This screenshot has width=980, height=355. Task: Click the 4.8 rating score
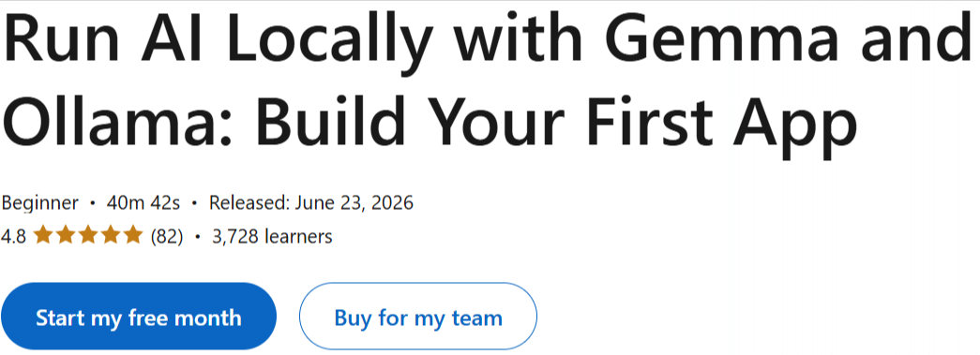click(x=14, y=237)
